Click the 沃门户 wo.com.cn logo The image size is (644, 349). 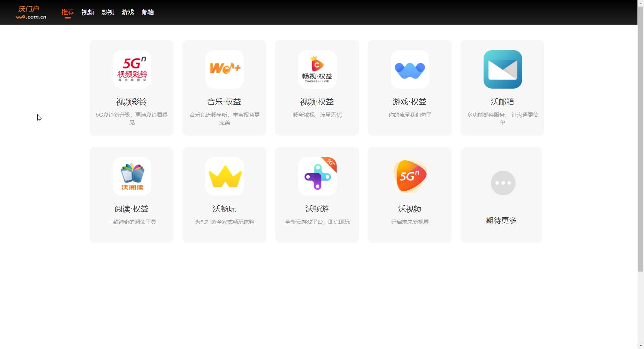pyautogui.click(x=31, y=12)
